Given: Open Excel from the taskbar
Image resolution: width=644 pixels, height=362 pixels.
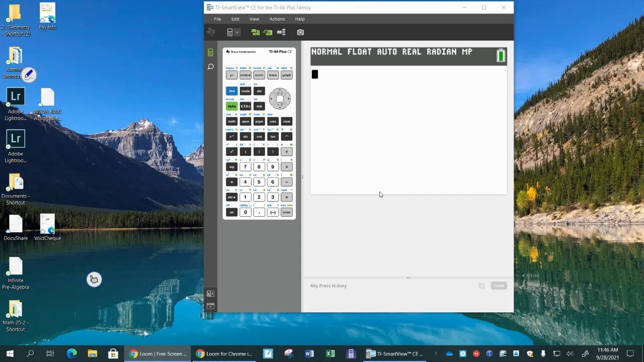Looking at the screenshot, I should [x=330, y=353].
